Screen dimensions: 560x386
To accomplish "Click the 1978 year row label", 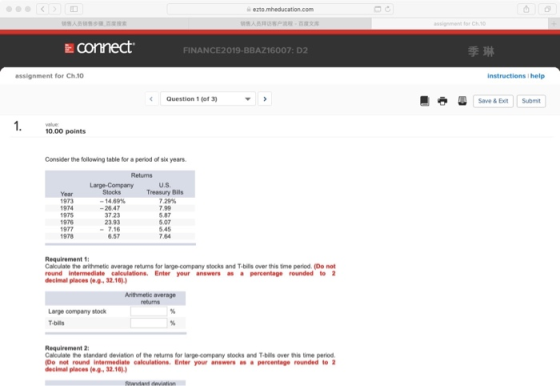I will [67, 236].
